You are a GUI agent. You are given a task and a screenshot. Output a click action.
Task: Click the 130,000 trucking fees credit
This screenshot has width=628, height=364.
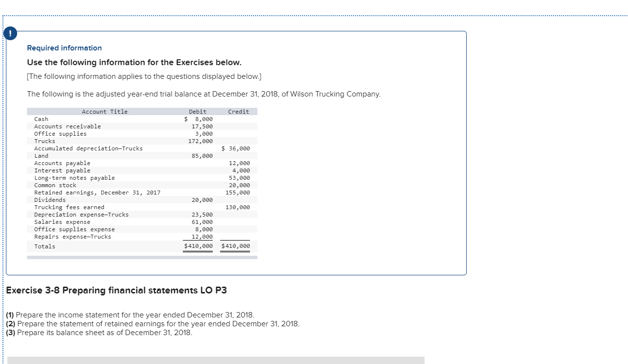(x=238, y=207)
